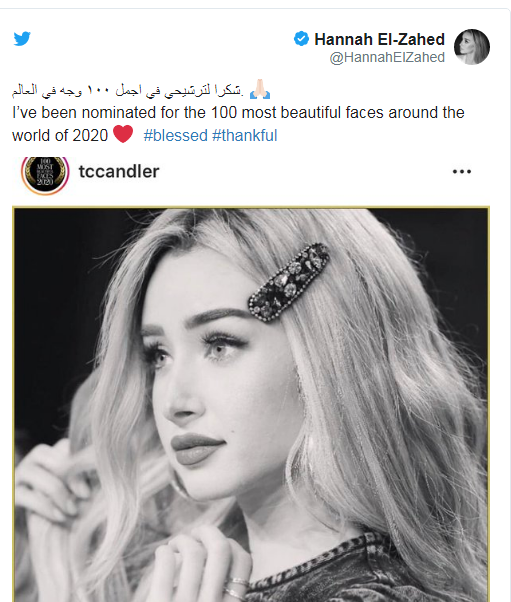Click the red heart emoji
This screenshot has height=602, width=511.
(x=123, y=134)
